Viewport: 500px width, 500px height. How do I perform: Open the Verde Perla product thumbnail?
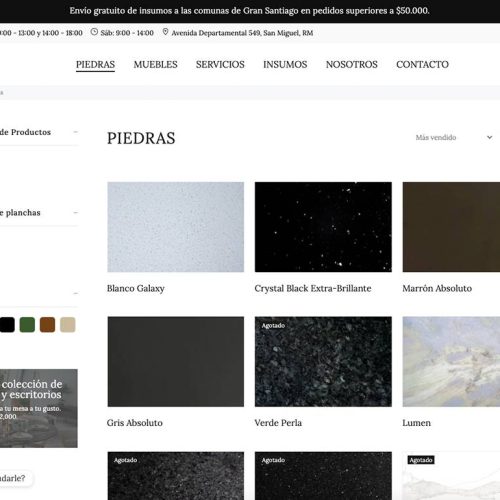pos(323,362)
